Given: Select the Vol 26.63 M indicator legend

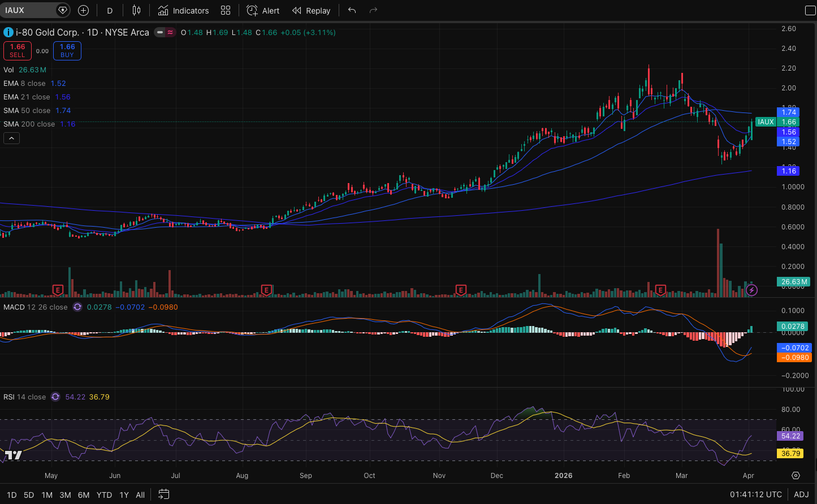Looking at the screenshot, I should (25, 69).
